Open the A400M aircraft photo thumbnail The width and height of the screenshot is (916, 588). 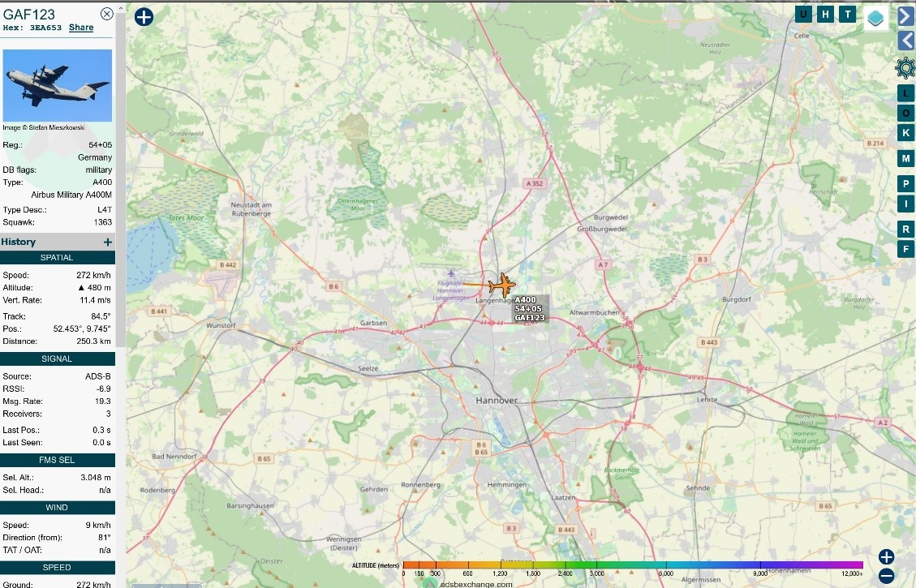coord(58,85)
